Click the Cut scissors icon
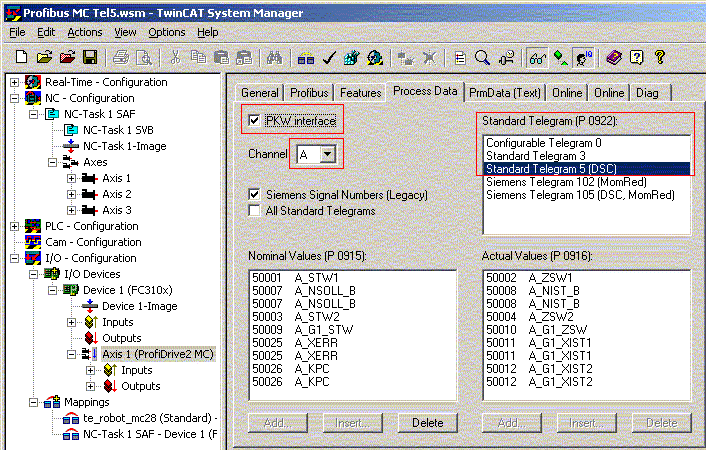The width and height of the screenshot is (706, 450). click(175, 57)
